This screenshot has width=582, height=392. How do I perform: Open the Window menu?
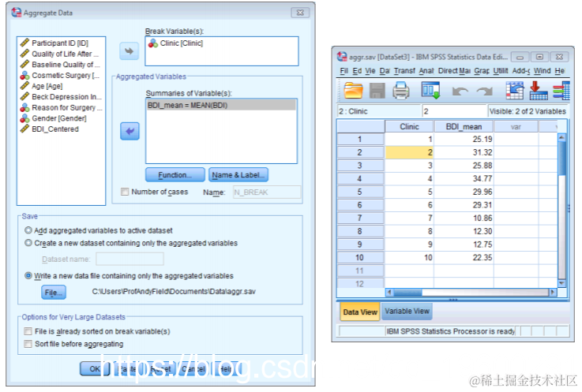point(543,70)
